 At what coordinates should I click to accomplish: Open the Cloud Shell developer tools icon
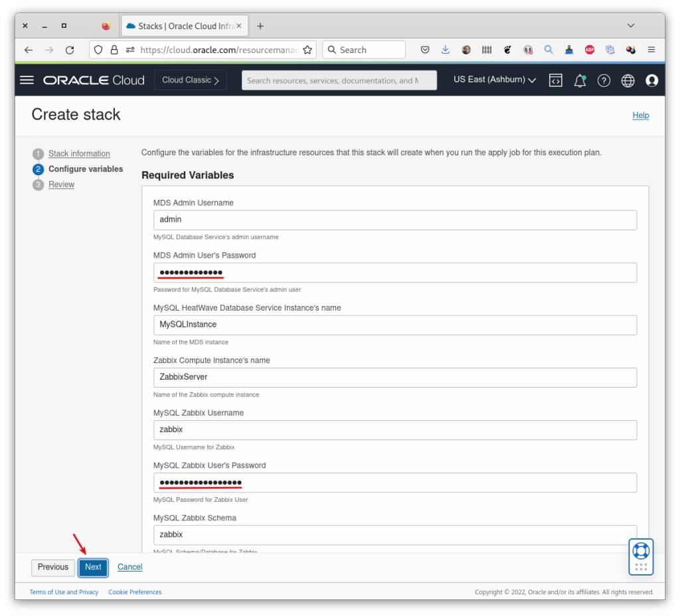click(x=556, y=80)
